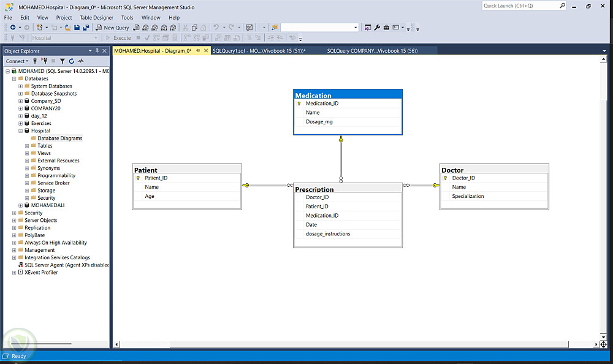Click the Execute button

point(118,38)
